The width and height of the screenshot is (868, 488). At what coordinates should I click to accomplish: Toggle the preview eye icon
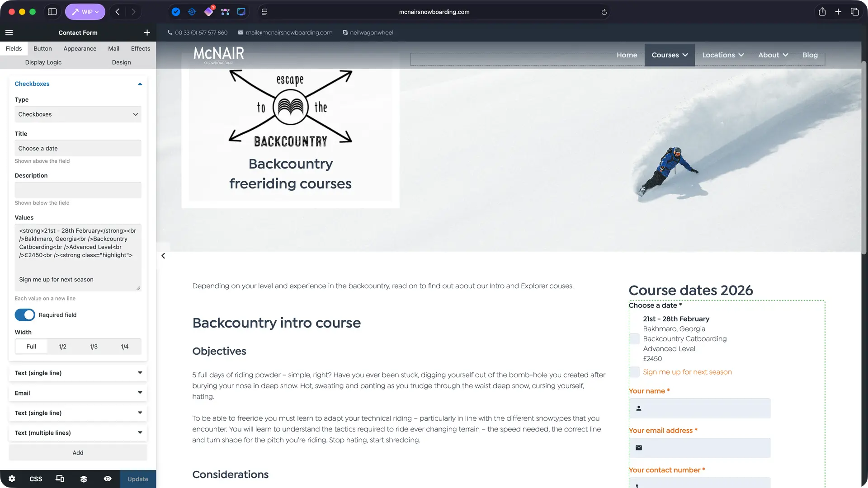click(108, 479)
